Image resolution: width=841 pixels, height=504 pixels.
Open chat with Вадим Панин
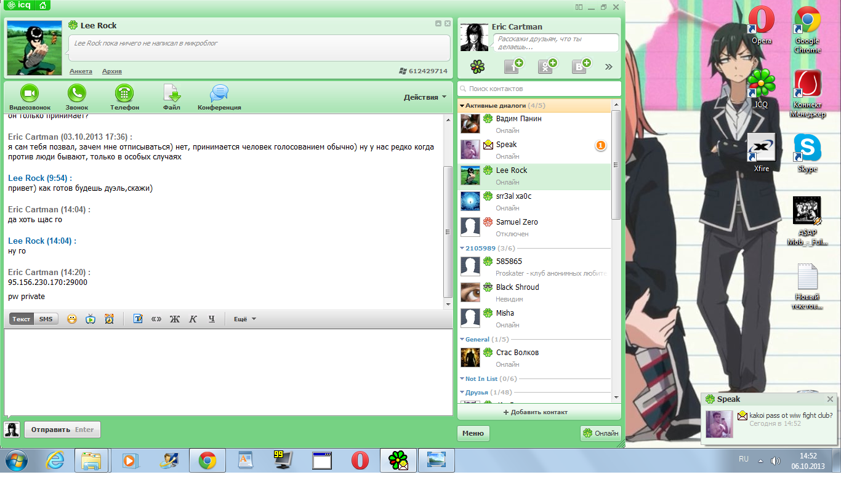(534, 124)
